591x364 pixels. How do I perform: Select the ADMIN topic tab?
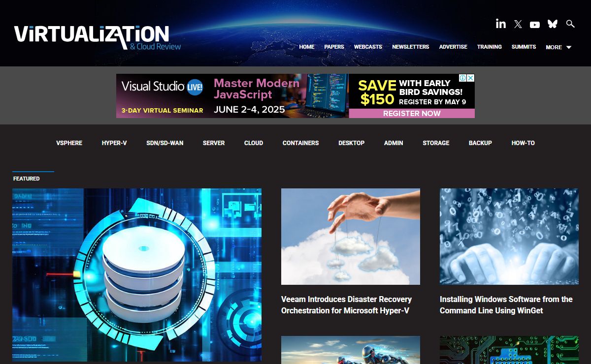tap(394, 143)
